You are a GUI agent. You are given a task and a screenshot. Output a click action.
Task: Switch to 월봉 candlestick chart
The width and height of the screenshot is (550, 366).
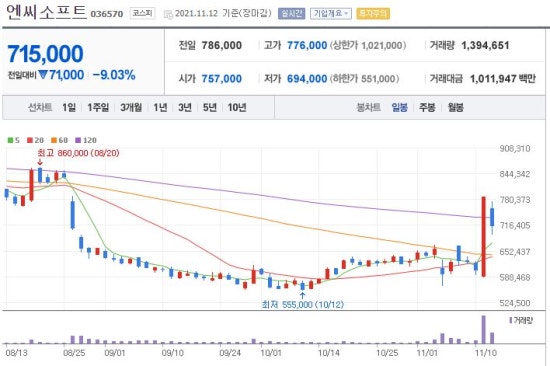click(455, 107)
